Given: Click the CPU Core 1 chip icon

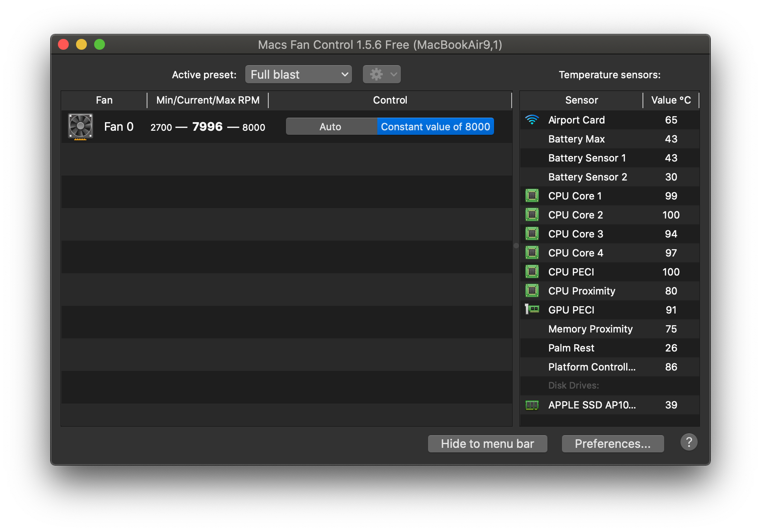Looking at the screenshot, I should 532,196.
